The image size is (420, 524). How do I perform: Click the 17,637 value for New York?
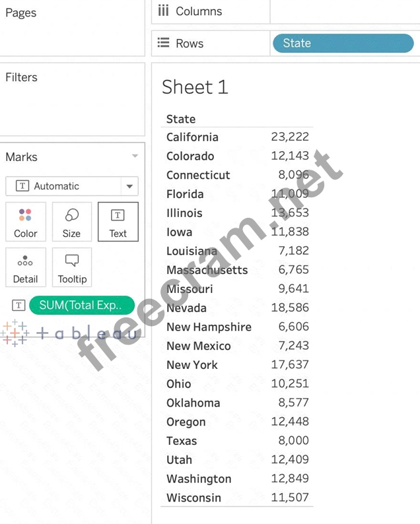[290, 365]
